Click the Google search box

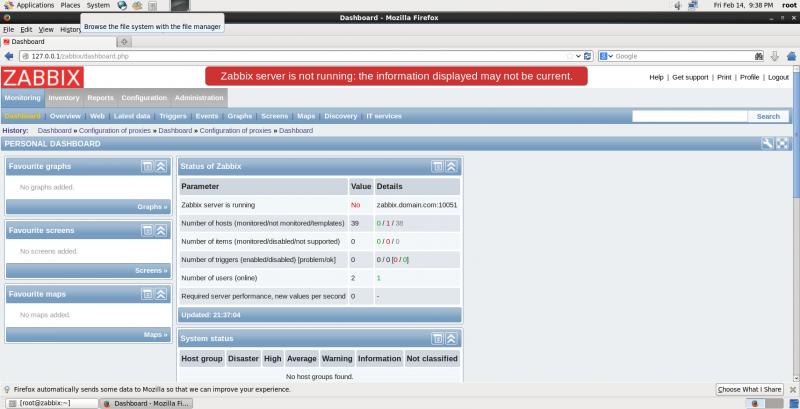tap(684, 56)
